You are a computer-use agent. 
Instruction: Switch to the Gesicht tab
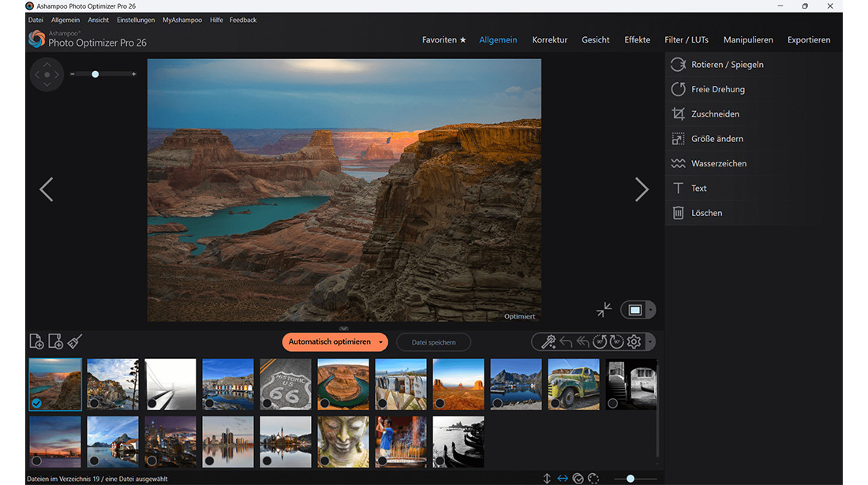[596, 39]
